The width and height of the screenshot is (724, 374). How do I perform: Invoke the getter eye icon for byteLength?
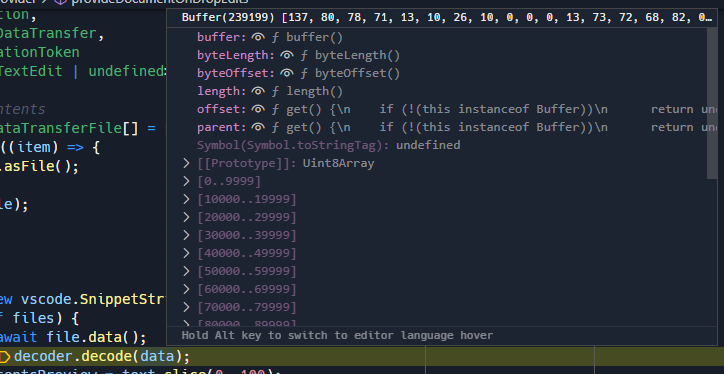pos(287,55)
